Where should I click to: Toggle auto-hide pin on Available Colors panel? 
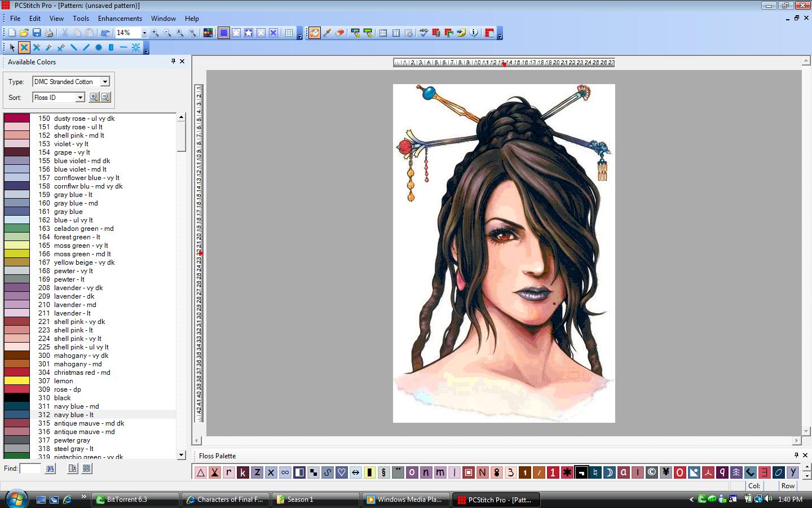174,62
